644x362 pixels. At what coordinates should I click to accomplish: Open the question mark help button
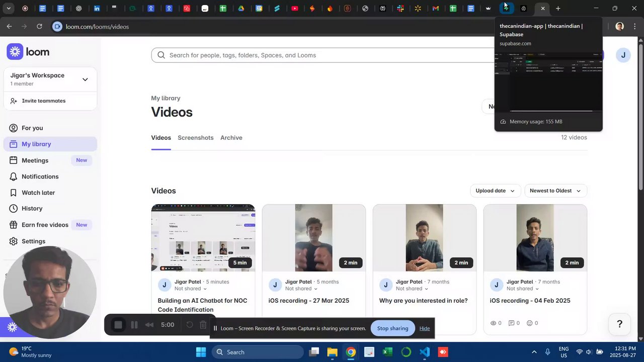tap(620, 324)
